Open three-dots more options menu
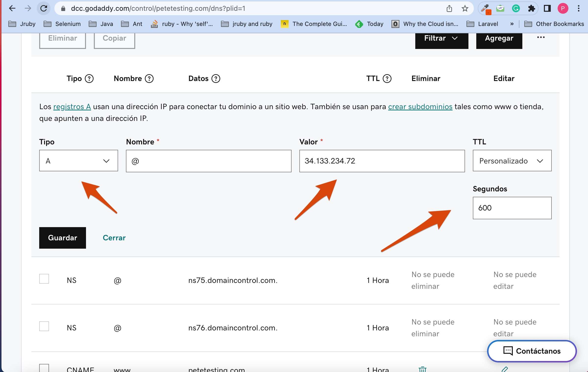 point(541,37)
